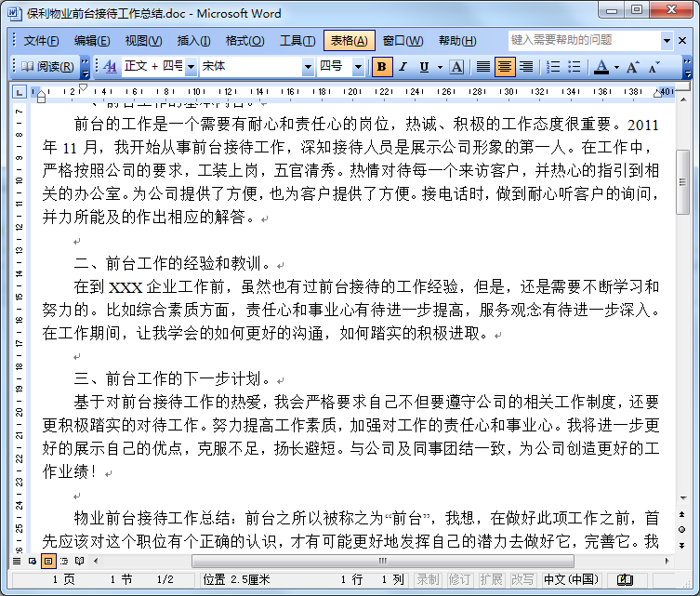Switch to Reading Layout view icon
Screen dimensions: 700x596
pyautogui.click(x=79, y=562)
